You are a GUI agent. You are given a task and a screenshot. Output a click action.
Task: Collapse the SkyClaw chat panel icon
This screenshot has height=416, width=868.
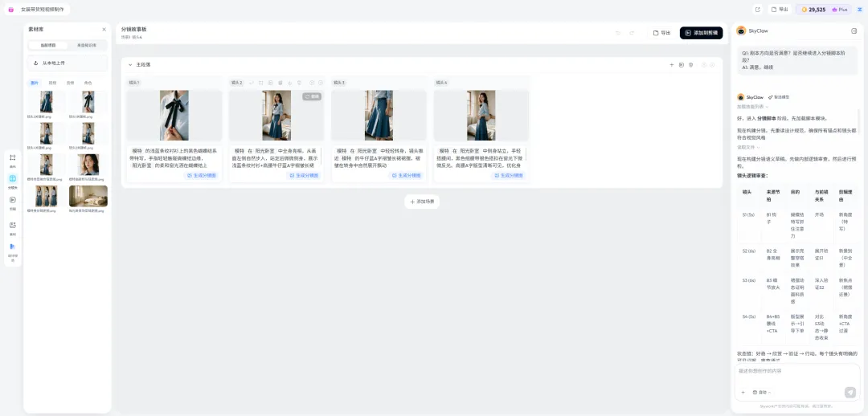click(854, 31)
